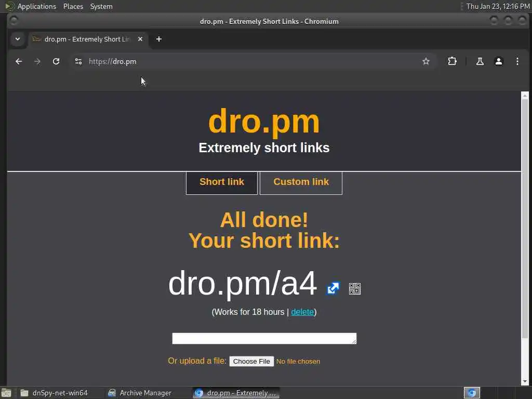Open the short link in new window icon
Screen dimensions: 532x399
(x=333, y=288)
